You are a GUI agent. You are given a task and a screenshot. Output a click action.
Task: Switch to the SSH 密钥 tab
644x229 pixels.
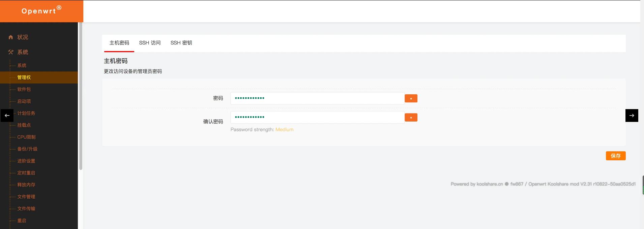tap(181, 43)
